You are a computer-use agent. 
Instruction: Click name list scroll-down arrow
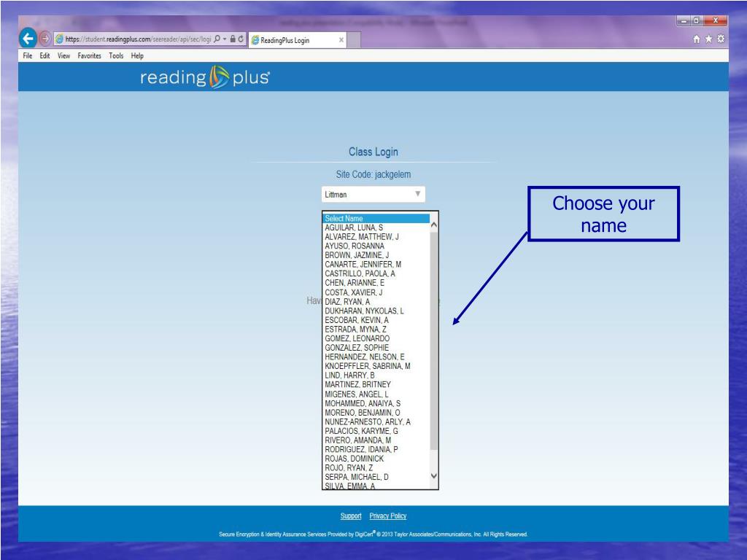click(433, 475)
